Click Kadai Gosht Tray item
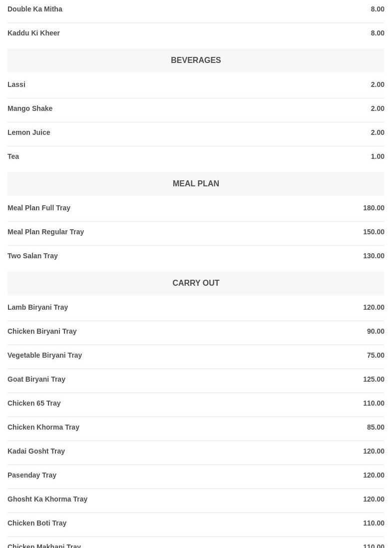The width and height of the screenshot is (392, 548). (x=36, y=451)
